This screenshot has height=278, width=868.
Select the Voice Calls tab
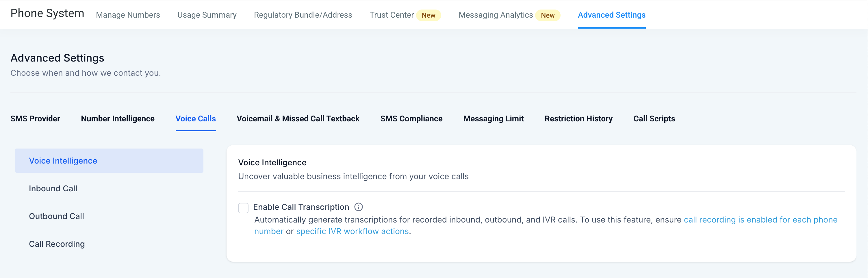coord(195,118)
